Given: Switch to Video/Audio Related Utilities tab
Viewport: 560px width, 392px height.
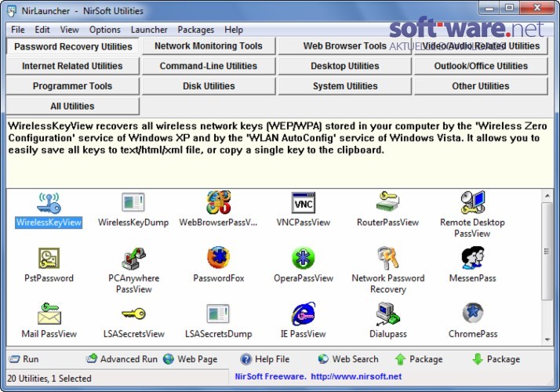Looking at the screenshot, I should (x=481, y=46).
